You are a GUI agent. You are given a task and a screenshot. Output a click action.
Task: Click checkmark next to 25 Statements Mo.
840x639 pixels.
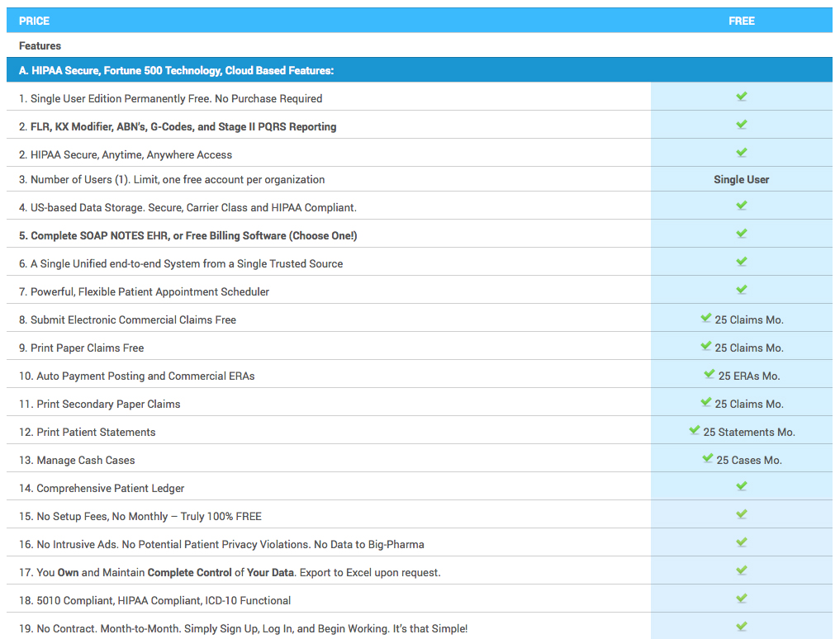695,430
